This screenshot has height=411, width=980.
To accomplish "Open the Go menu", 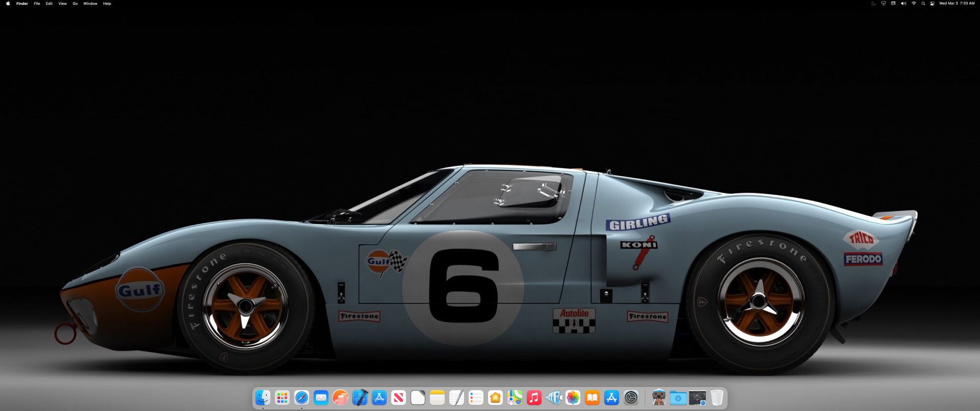I will [x=75, y=3].
